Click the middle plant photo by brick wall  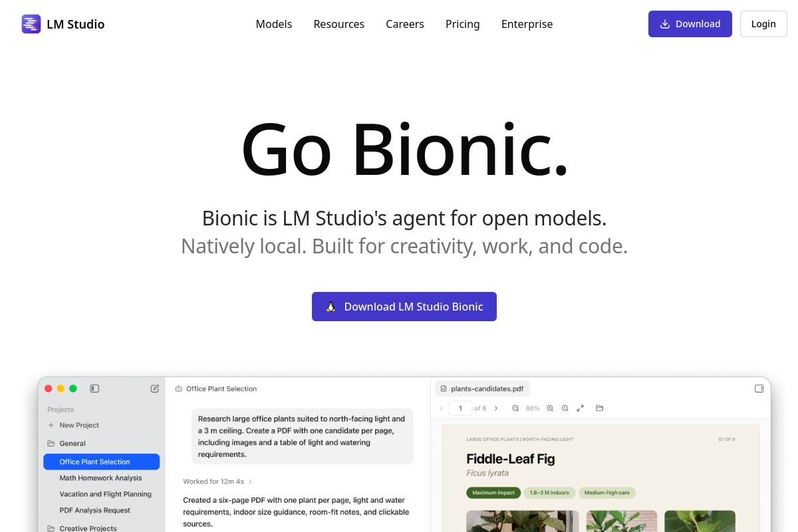(622, 521)
